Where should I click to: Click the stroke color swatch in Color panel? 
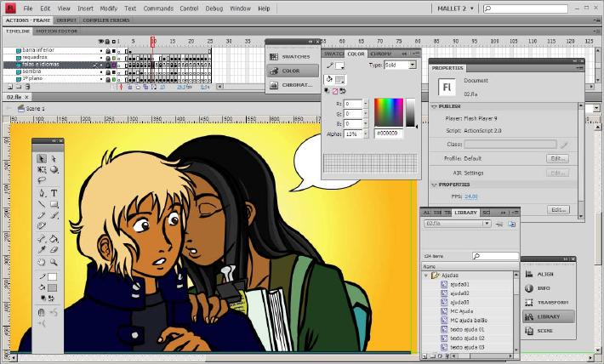(339, 65)
